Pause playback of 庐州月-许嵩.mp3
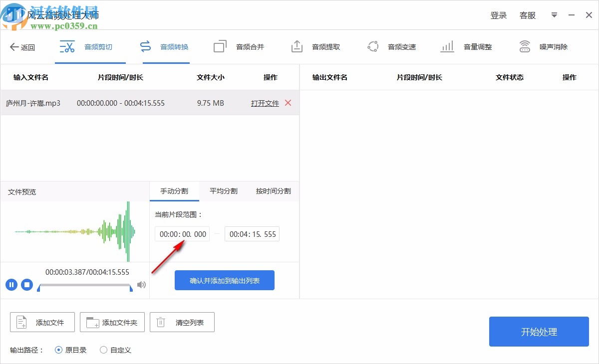This screenshot has width=599, height=364. pos(11,285)
